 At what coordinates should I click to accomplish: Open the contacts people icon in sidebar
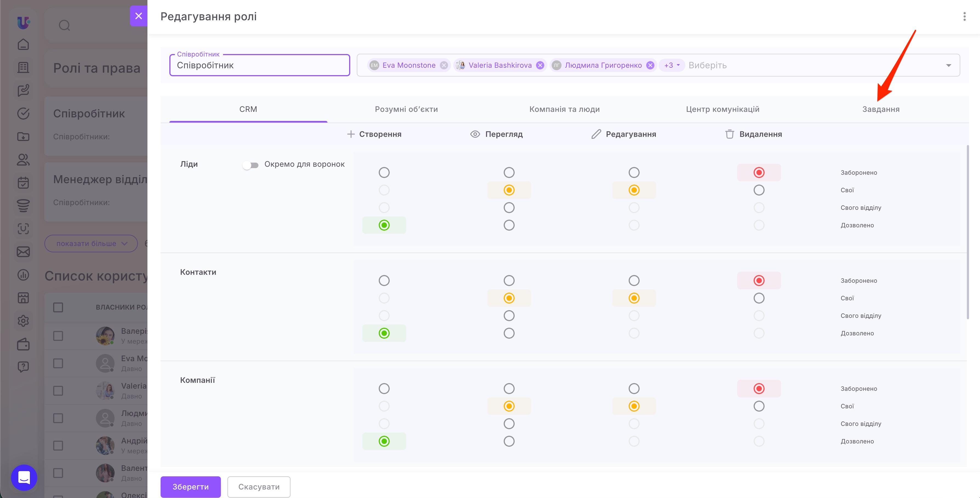(23, 160)
